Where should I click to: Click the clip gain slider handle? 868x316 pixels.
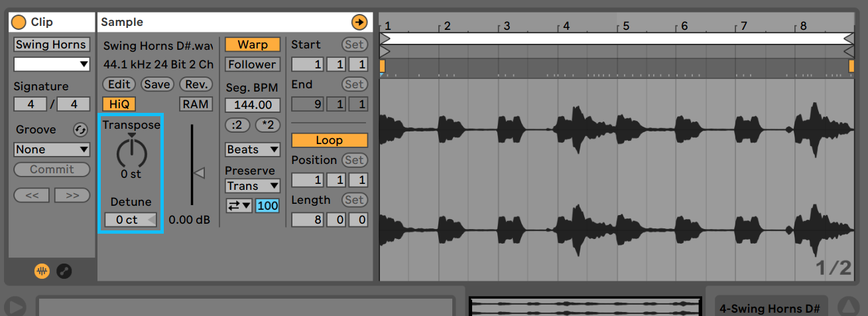(x=199, y=173)
